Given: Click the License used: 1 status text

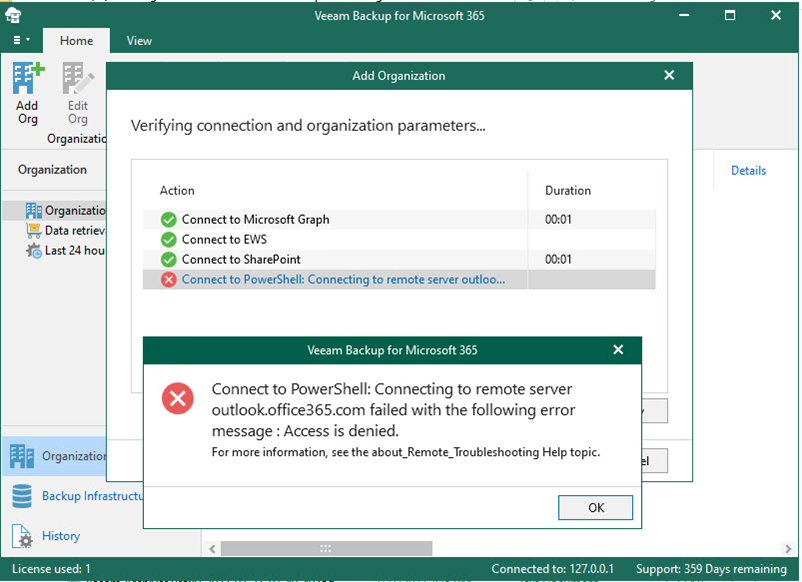Looking at the screenshot, I should (x=51, y=569).
